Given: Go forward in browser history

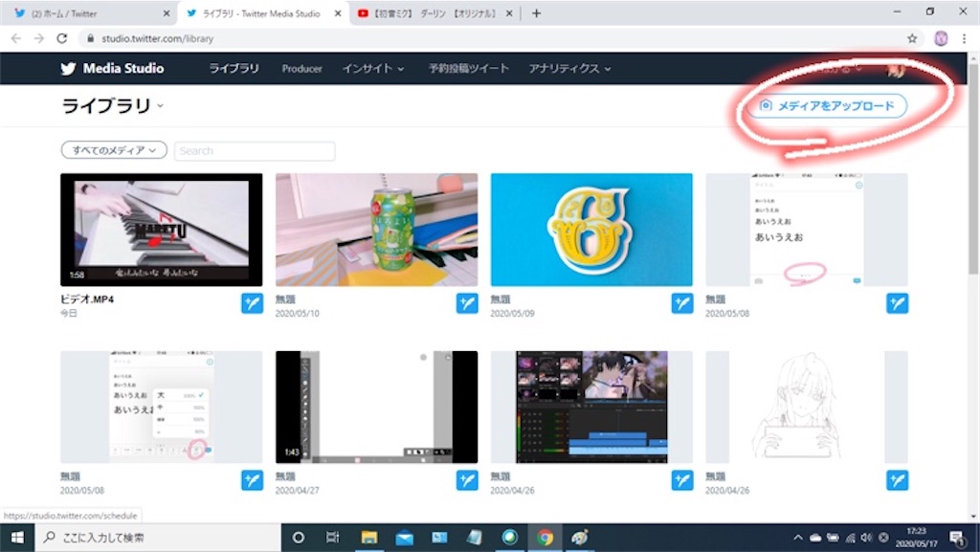Looking at the screenshot, I should (38, 38).
